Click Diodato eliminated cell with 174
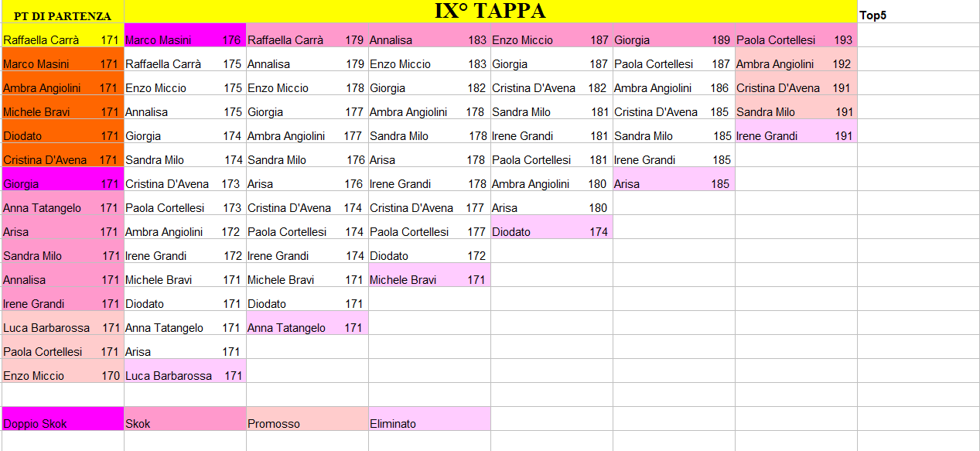The width and height of the screenshot is (980, 451). click(551, 231)
